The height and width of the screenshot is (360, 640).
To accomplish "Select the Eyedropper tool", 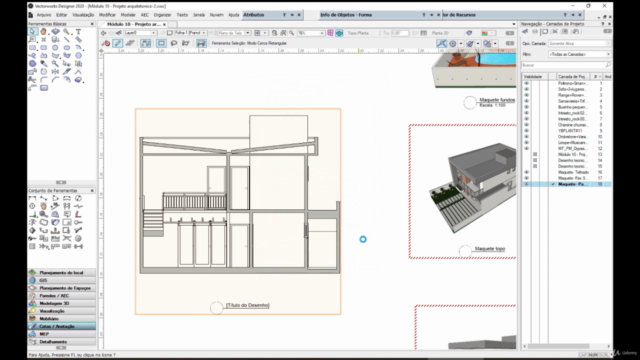I will coord(44,64).
